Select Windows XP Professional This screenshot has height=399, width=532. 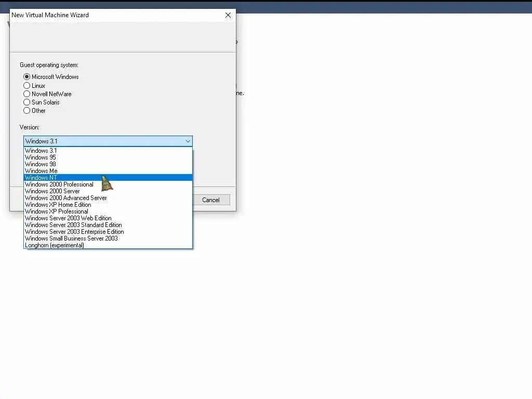coord(108,211)
